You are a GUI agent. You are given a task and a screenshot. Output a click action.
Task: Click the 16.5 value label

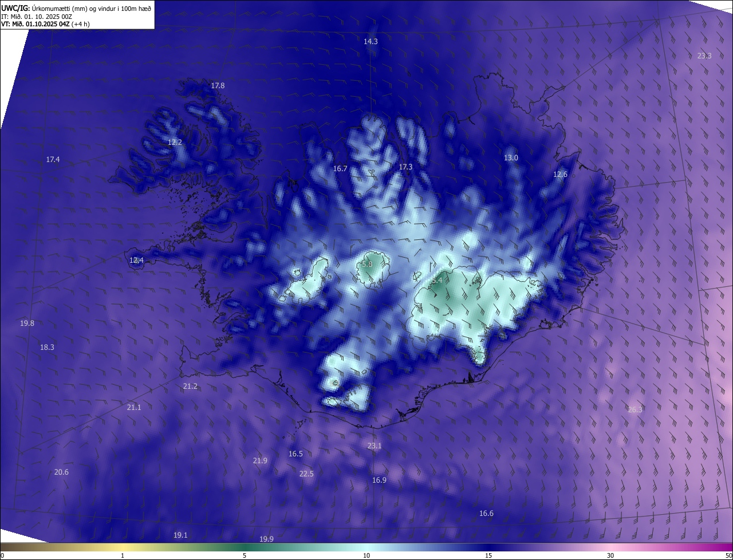pos(295,453)
